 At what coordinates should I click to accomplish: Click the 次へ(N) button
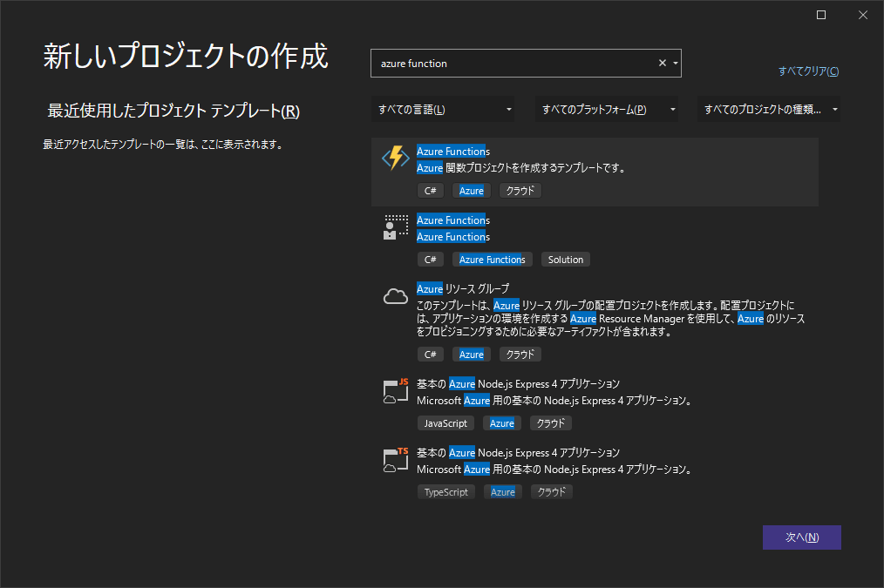tap(802, 537)
